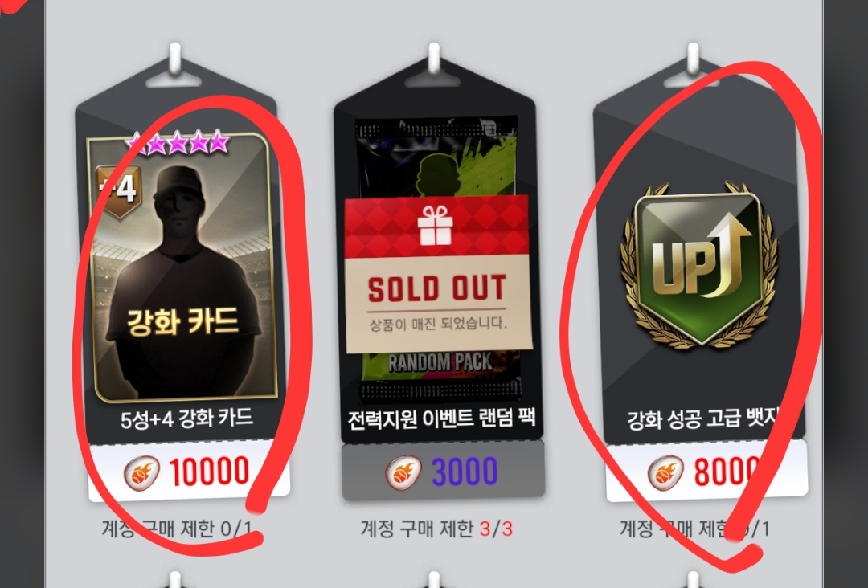This screenshot has height=588, width=868.
Task: Click the +4 badge on the card
Action: [x=118, y=191]
